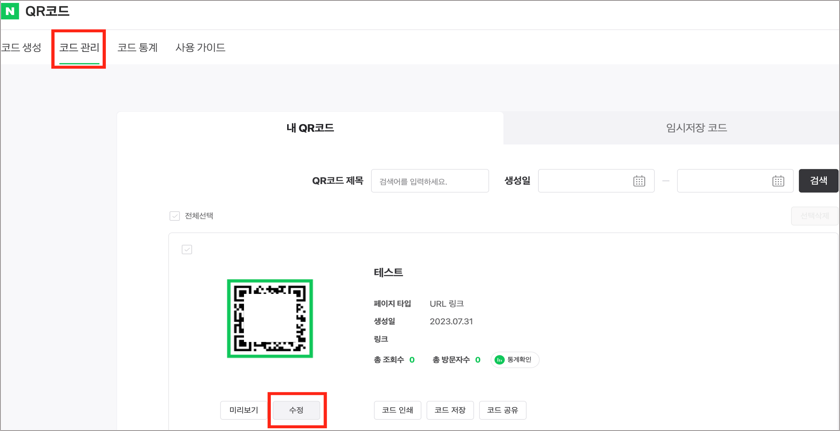The width and height of the screenshot is (840, 431).
Task: Click the URL 링크 page type text
Action: tap(447, 304)
